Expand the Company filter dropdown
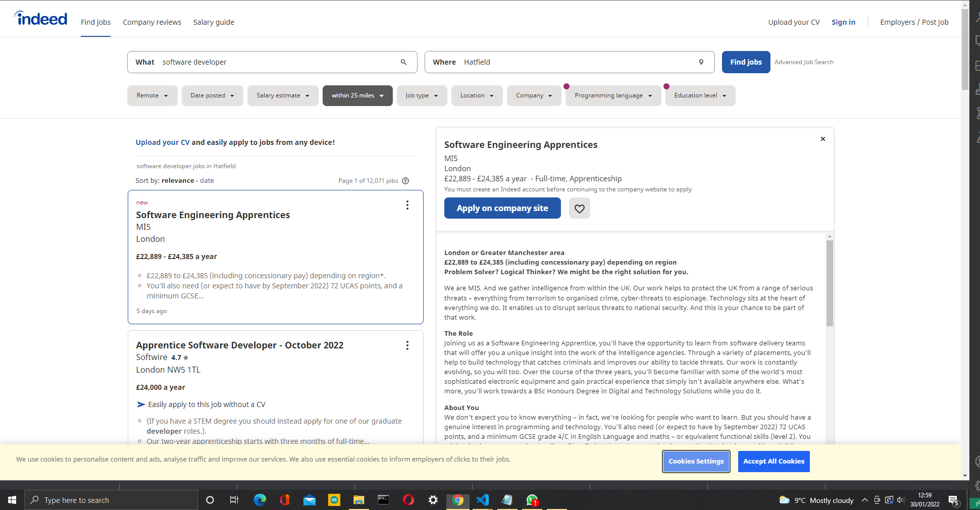Image resolution: width=980 pixels, height=510 pixels. [x=534, y=95]
